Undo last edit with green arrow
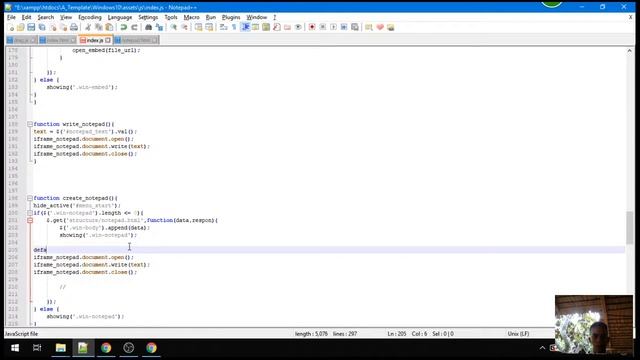 click(123, 27)
